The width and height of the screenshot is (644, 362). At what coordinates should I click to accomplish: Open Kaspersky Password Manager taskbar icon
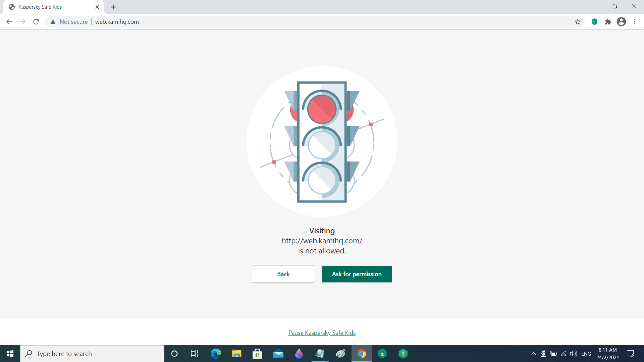coord(403,354)
